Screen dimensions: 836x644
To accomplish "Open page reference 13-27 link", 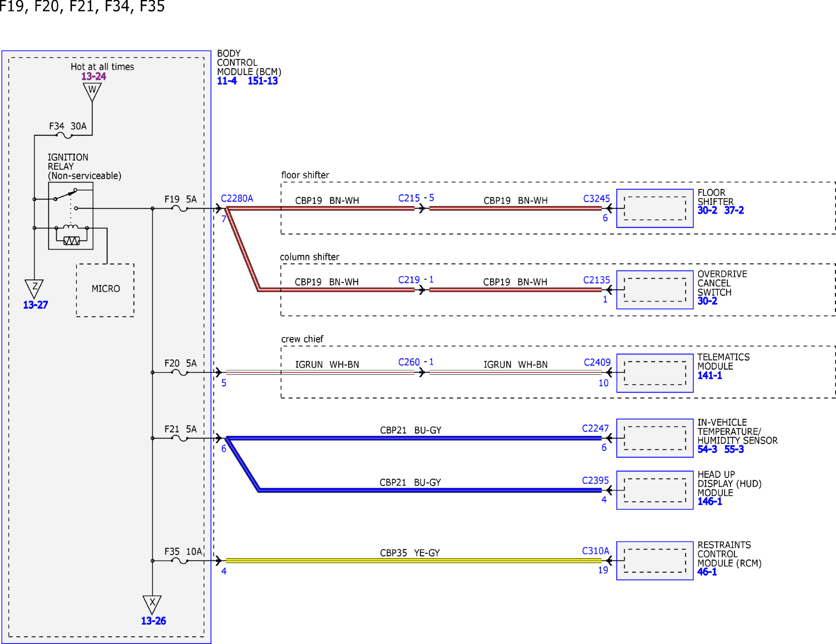I will (x=35, y=305).
